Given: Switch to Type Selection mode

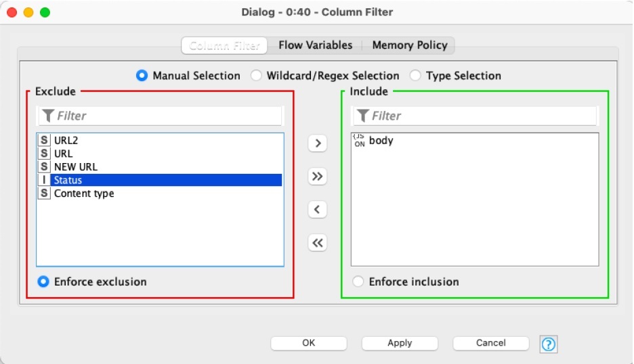Looking at the screenshot, I should (x=416, y=76).
